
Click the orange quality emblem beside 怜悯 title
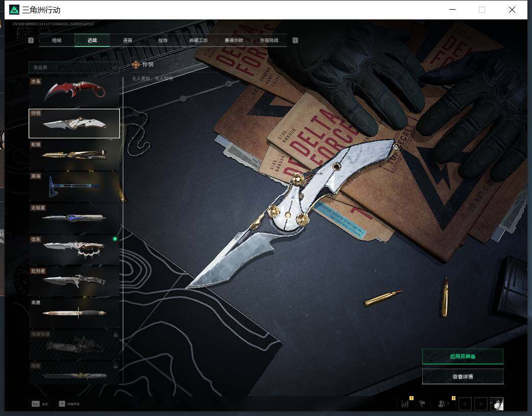136,64
